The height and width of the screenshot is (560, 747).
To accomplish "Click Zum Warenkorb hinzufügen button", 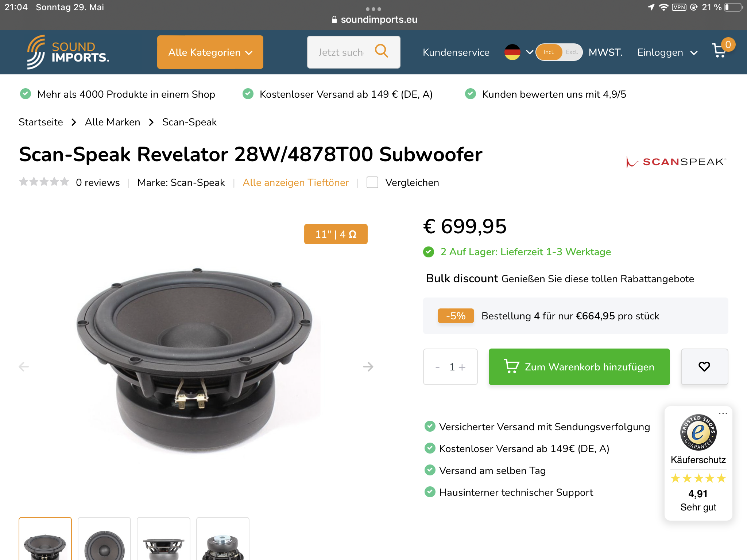I will point(579,366).
